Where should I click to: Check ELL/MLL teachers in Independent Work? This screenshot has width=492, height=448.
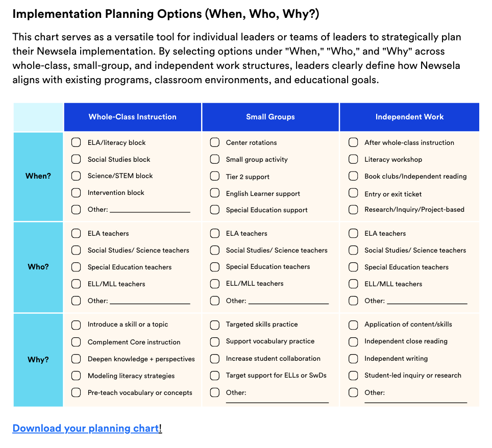[353, 284]
